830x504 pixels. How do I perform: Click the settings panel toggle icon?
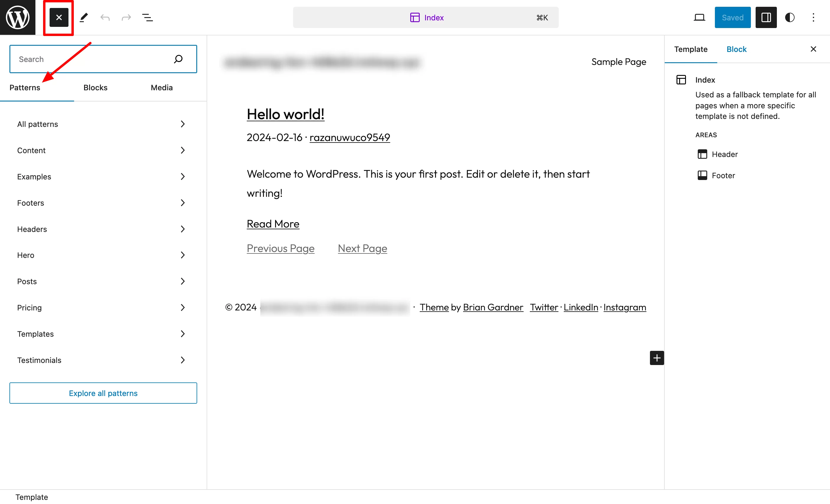click(765, 17)
